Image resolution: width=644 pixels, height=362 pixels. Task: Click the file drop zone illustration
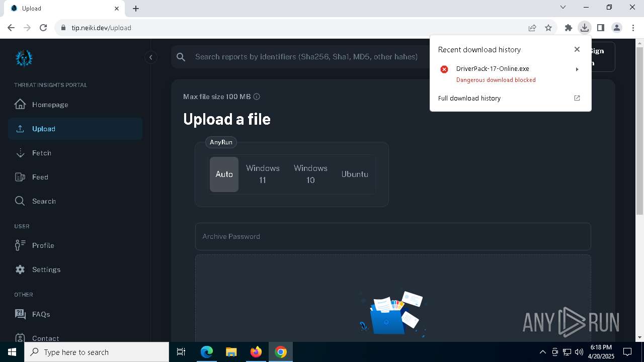point(392,313)
